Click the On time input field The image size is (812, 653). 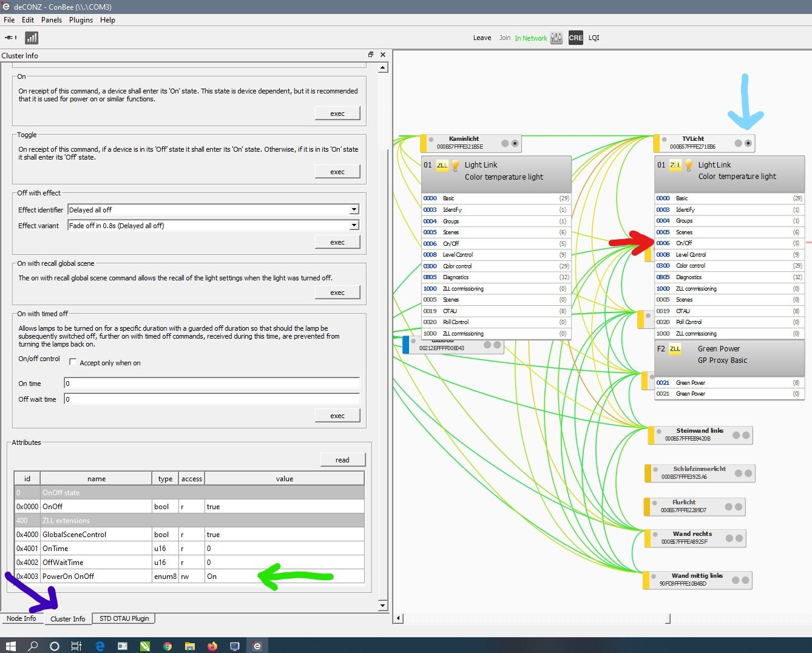(x=212, y=383)
